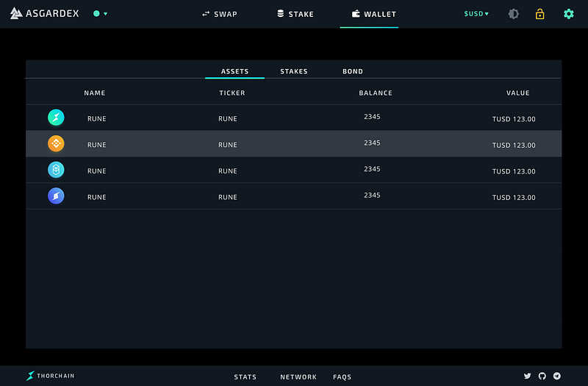Open the WALLET tab

pyautogui.click(x=374, y=14)
